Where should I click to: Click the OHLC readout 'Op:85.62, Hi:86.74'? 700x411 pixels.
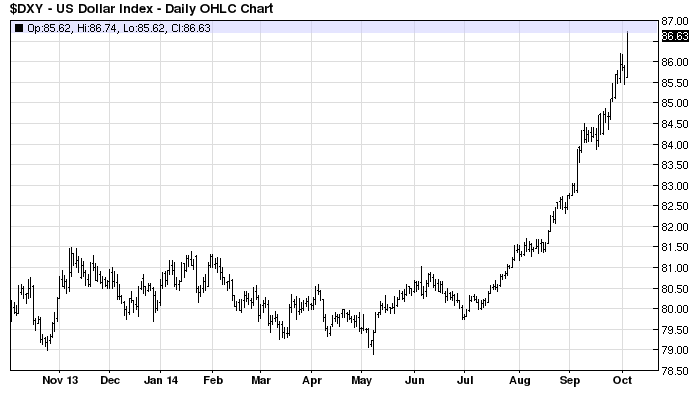tap(70, 28)
